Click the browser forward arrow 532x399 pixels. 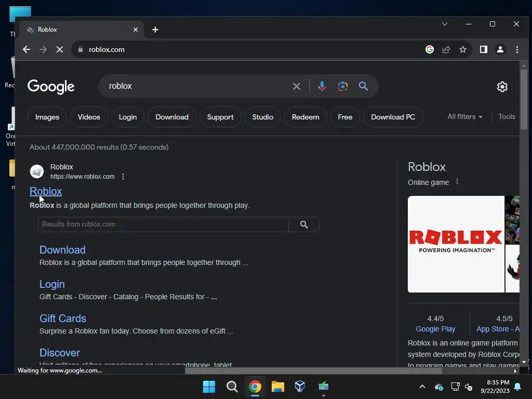[43, 49]
